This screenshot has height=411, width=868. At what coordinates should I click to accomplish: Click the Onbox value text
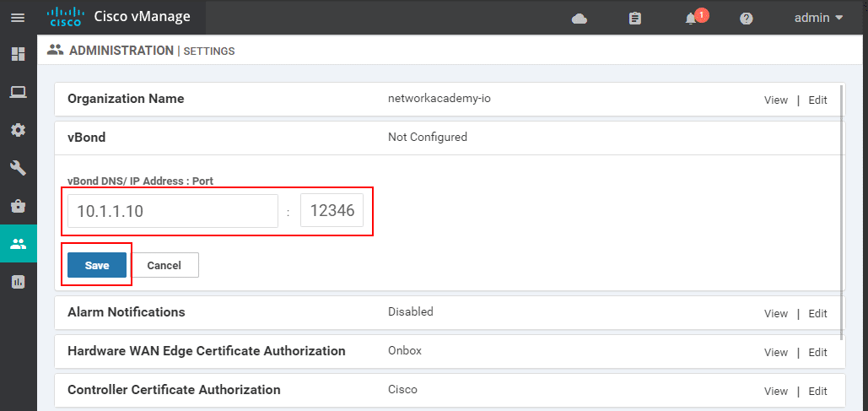[x=405, y=350]
